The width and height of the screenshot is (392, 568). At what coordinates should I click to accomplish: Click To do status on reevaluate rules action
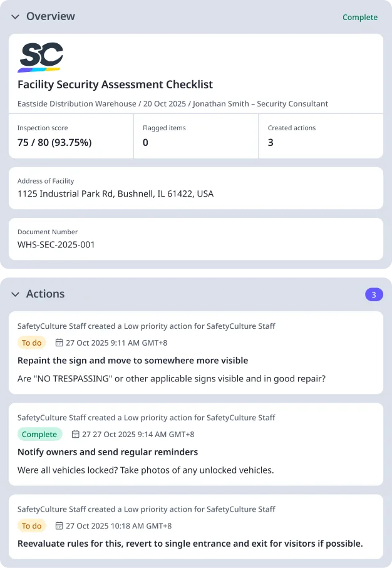pyautogui.click(x=32, y=526)
